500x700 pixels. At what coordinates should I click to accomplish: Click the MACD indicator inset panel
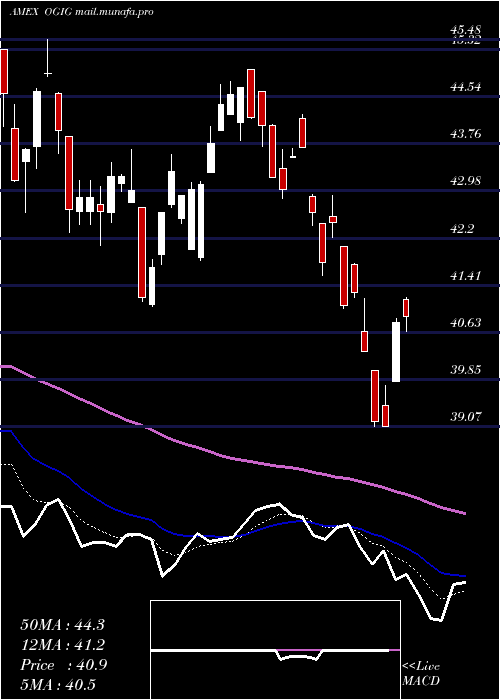pyautogui.click(x=275, y=650)
